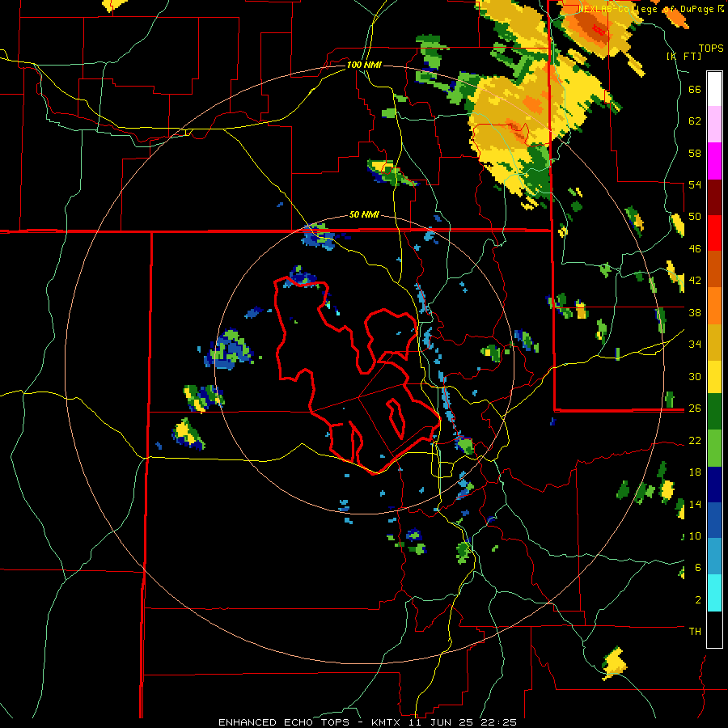Image resolution: width=728 pixels, height=728 pixels.
Task: Click the "42" legend value
Action: point(695,281)
